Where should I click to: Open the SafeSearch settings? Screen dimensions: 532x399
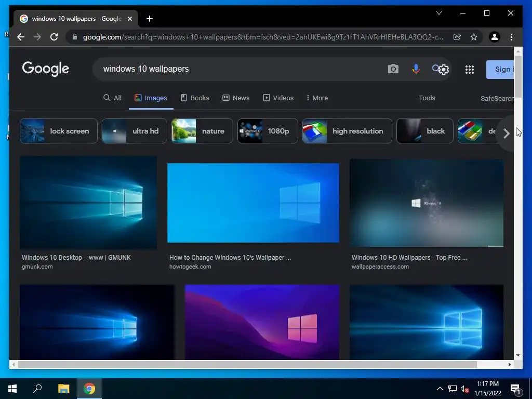pos(497,98)
